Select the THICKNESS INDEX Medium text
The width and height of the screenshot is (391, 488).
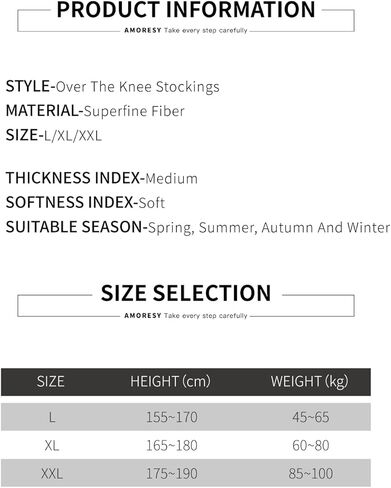tap(102, 178)
